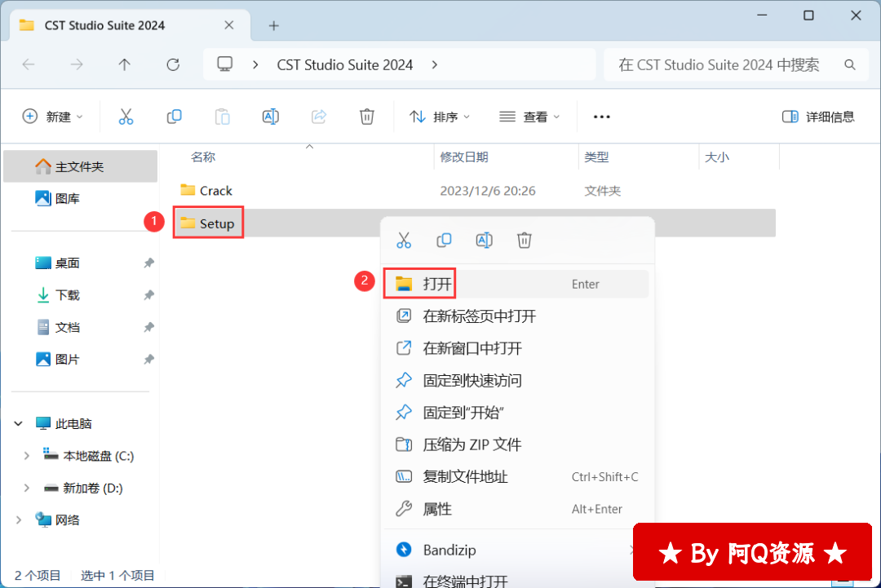
Task: Click the search magnifier icon
Action: [x=849, y=65]
